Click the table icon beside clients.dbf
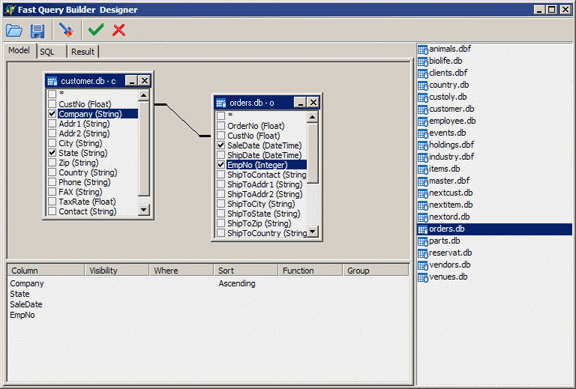Screen dimensions: 576x389 click(x=423, y=73)
